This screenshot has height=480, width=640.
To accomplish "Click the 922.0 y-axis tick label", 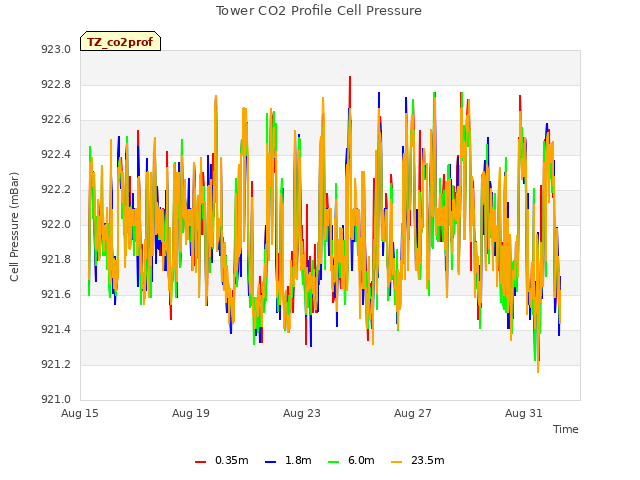I will (56, 224).
